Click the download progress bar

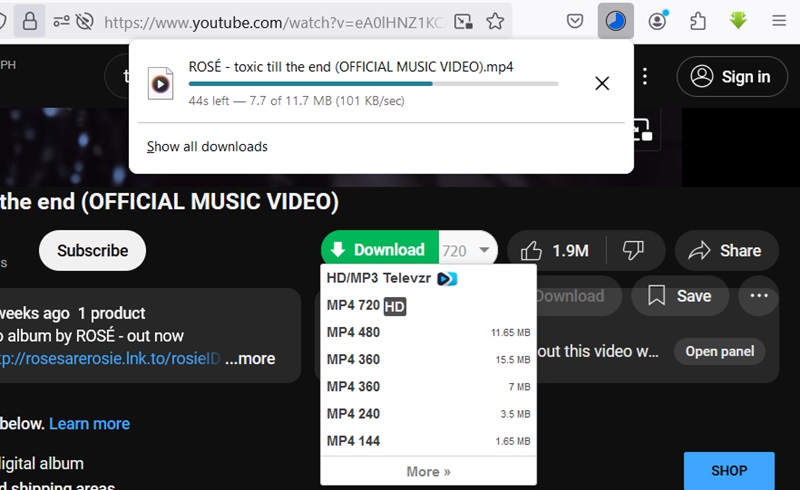click(x=373, y=84)
